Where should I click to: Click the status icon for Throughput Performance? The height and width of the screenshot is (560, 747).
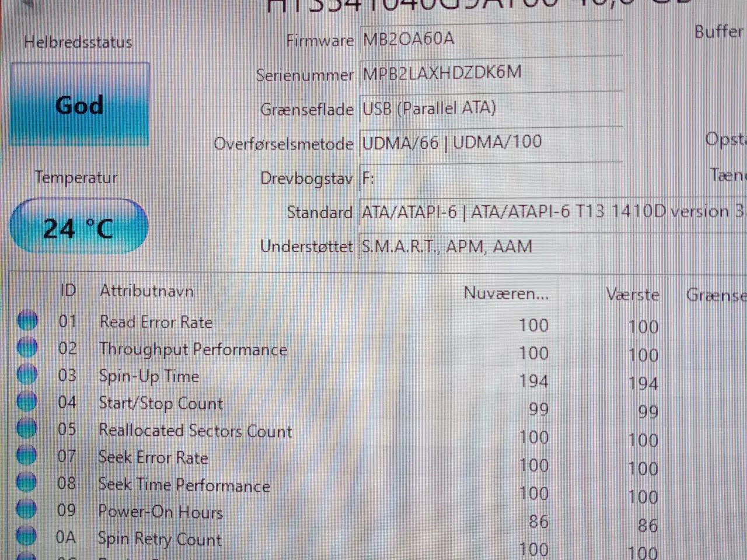[27, 348]
